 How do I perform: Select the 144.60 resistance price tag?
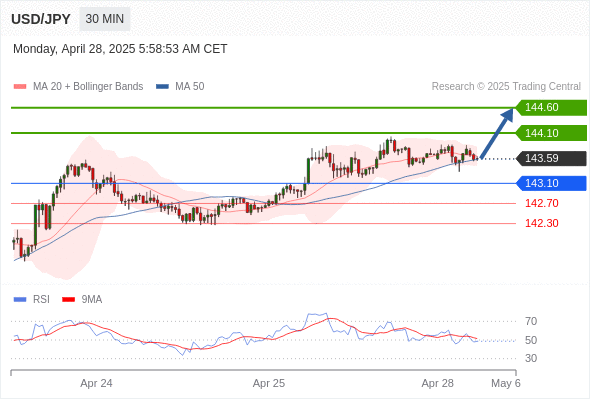tap(551, 108)
